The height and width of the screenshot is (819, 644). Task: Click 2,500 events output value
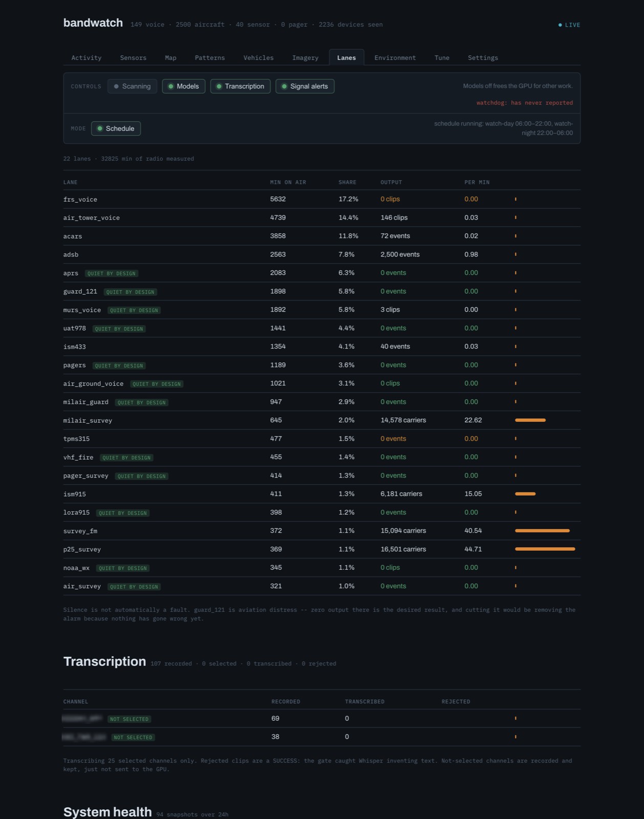[400, 254]
